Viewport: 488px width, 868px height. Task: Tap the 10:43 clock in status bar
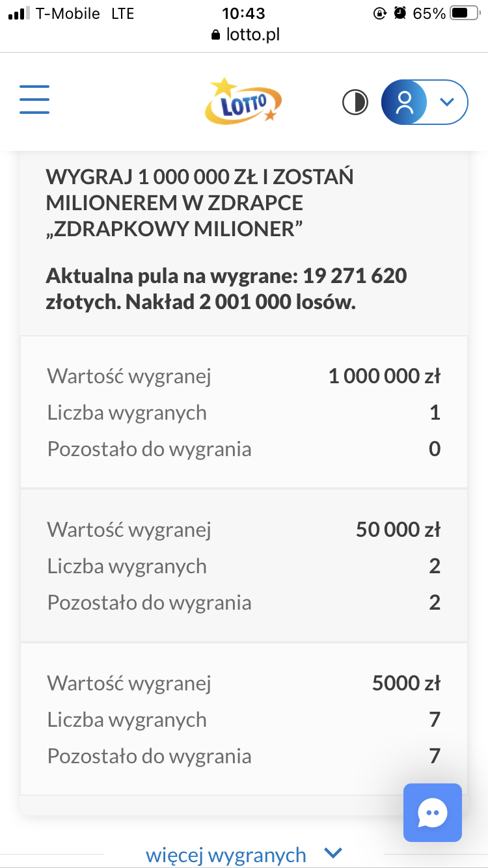click(243, 13)
